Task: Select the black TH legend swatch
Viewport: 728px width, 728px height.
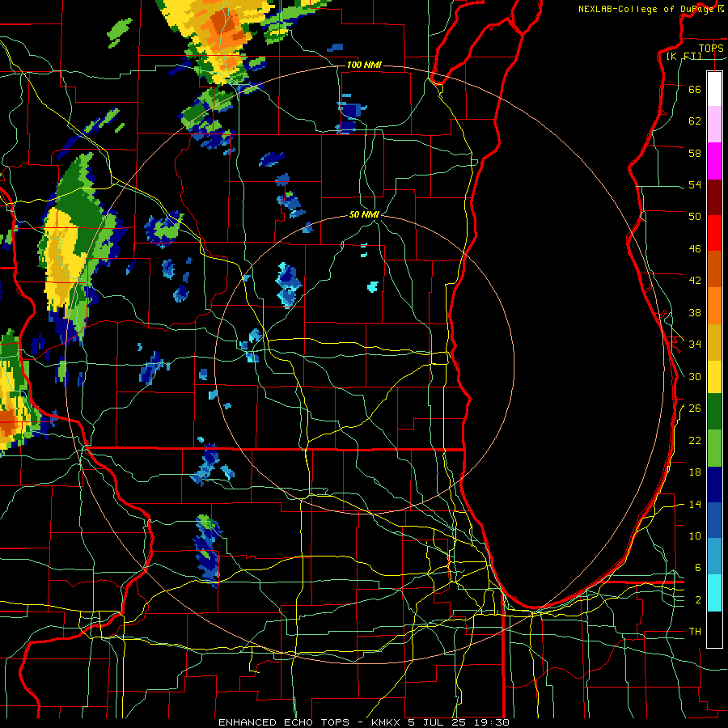Action: (x=714, y=629)
